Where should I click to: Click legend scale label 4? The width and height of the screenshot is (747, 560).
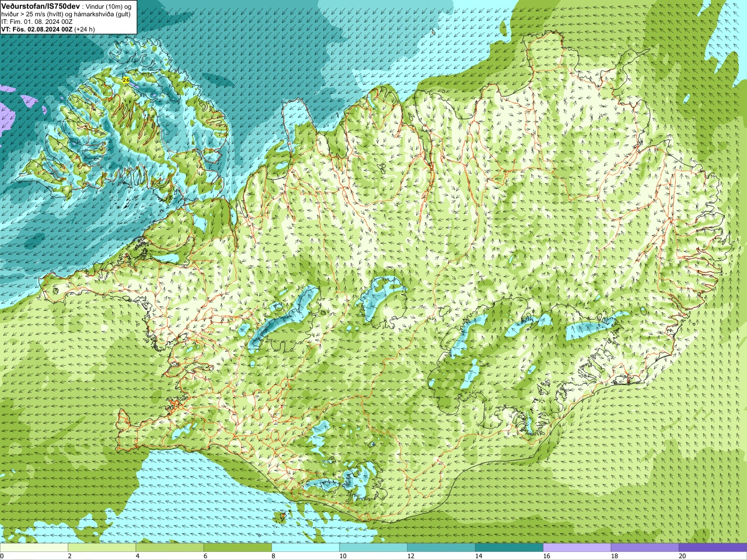click(137, 556)
